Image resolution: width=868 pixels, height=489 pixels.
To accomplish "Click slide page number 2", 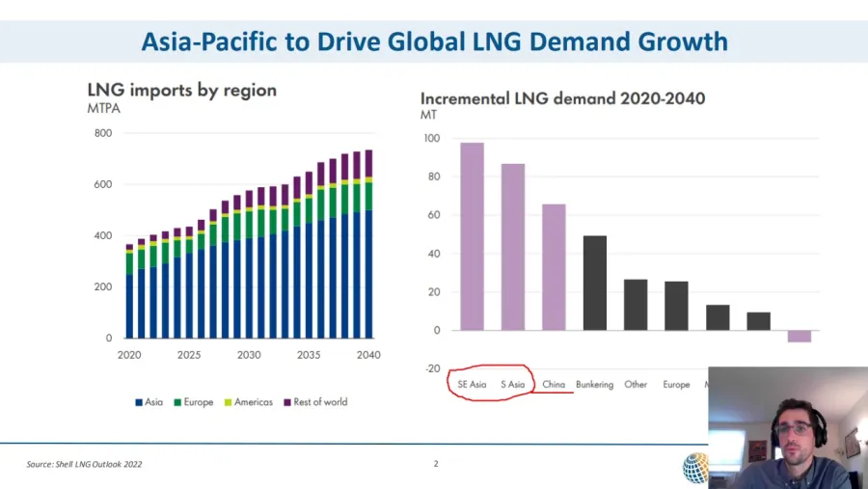I will [x=435, y=464].
